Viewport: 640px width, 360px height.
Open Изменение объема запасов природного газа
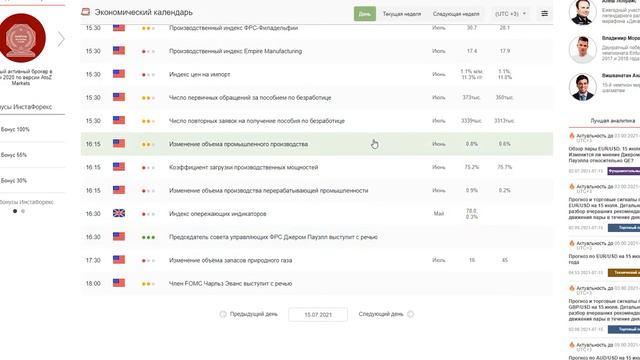(x=231, y=260)
